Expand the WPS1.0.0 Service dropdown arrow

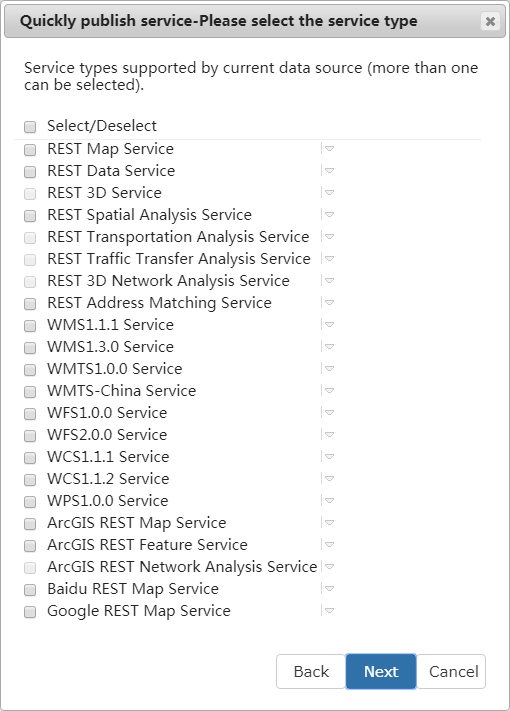330,501
